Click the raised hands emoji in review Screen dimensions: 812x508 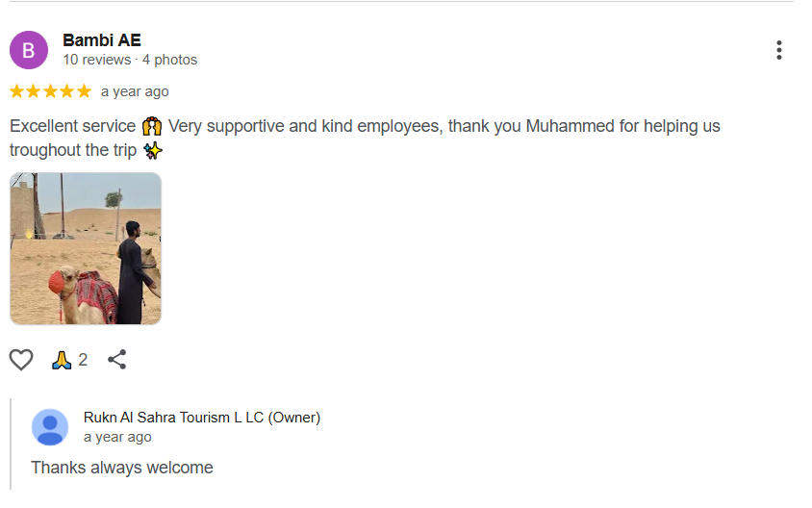click(x=152, y=126)
